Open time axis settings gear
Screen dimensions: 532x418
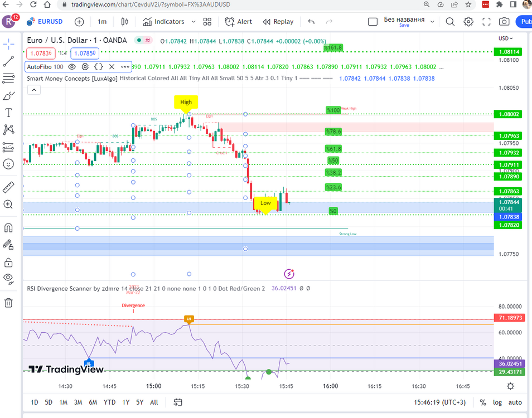coord(511,386)
